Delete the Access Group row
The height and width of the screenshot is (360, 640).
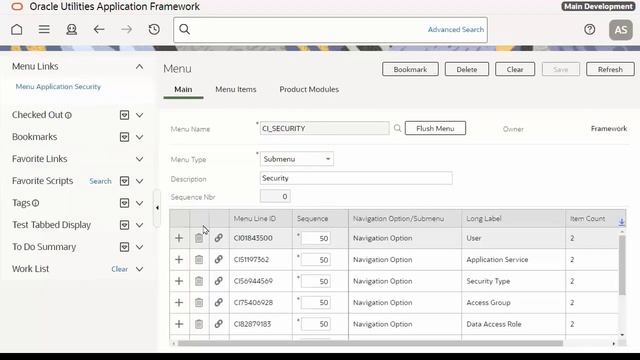point(199,302)
